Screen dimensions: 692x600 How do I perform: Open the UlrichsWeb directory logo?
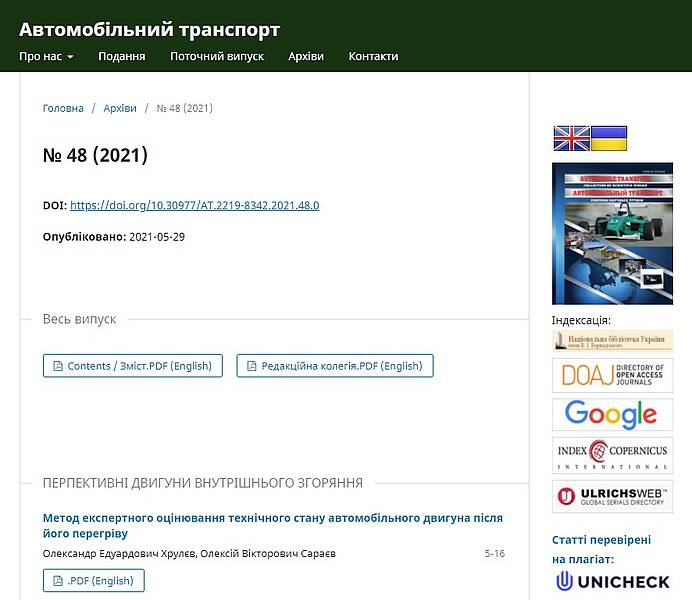(612, 496)
